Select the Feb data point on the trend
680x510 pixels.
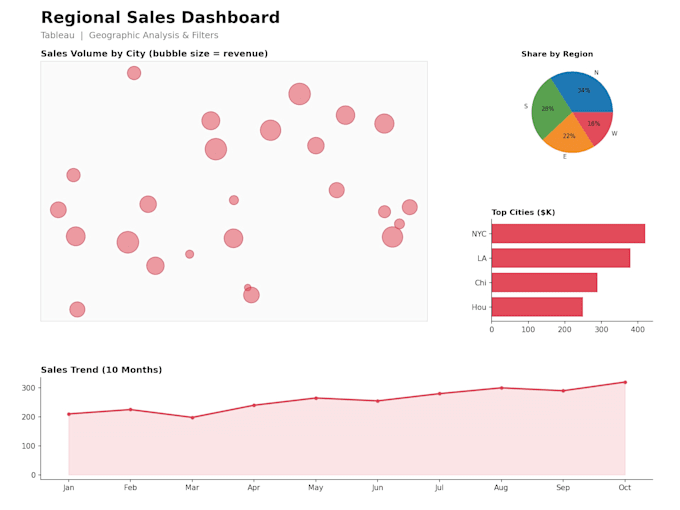pyautogui.click(x=131, y=409)
